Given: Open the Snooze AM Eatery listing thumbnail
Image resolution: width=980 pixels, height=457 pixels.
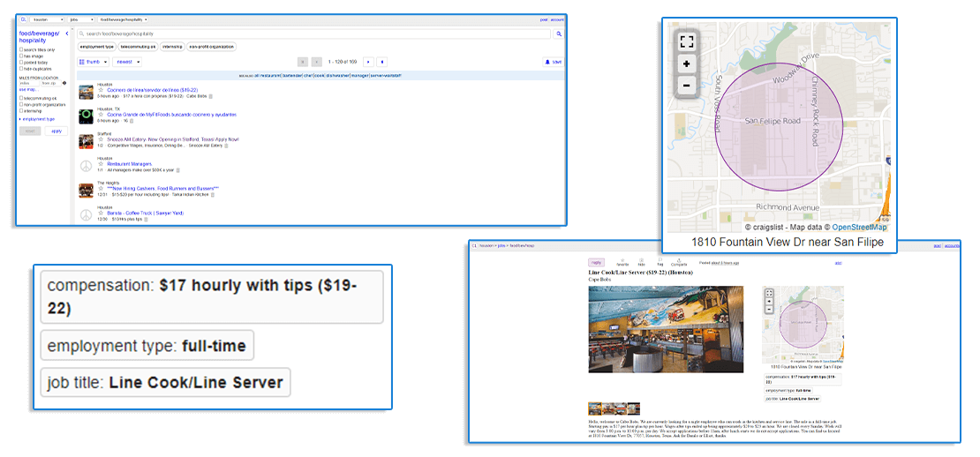Looking at the screenshot, I should pos(86,141).
